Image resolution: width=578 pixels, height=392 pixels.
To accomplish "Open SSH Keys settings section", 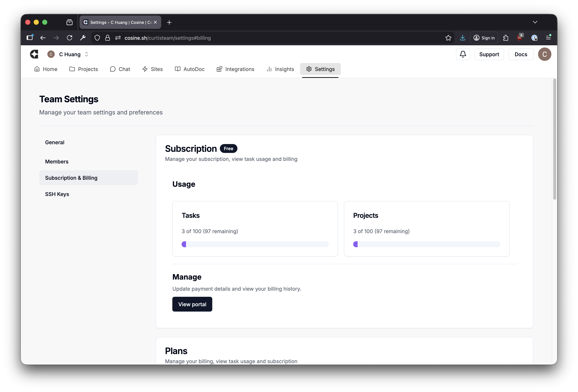I will [x=57, y=194].
